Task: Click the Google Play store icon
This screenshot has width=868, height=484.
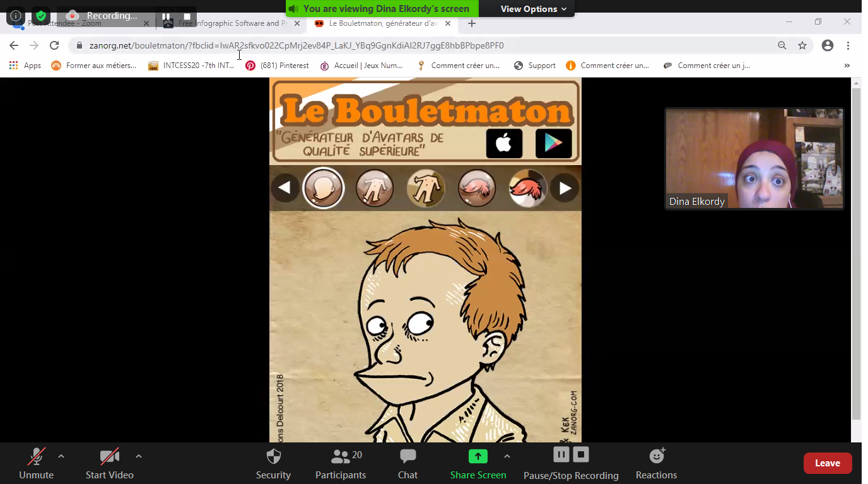Action: tap(553, 144)
